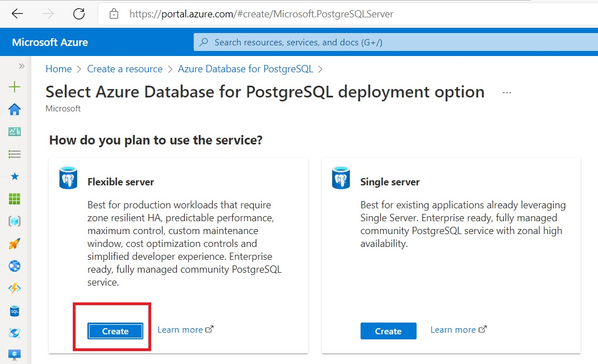Click the site lock icon in address bar
Screen dimensions: 598x364
click(x=114, y=14)
